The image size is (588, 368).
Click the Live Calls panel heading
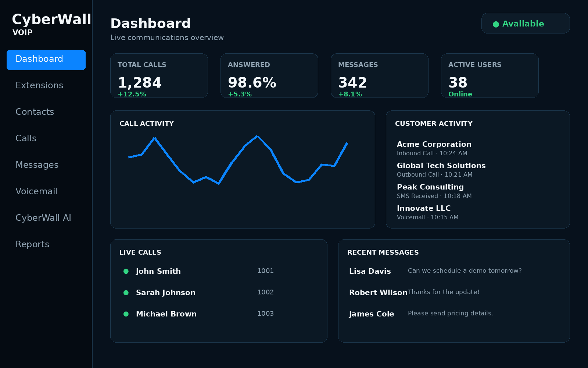[140, 252]
